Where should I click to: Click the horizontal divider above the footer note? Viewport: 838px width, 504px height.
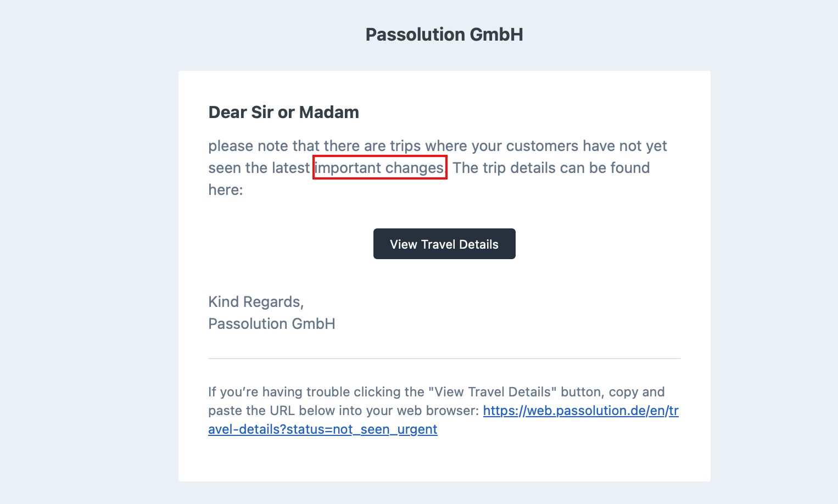444,359
